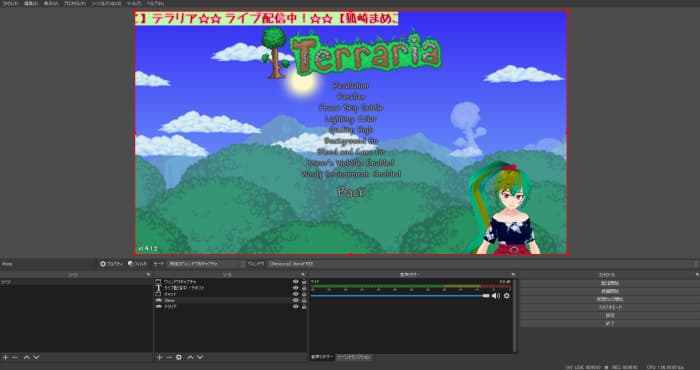Open the window selection dropdown showing Terraria.exe
700x370 pixels.
[x=482, y=264]
